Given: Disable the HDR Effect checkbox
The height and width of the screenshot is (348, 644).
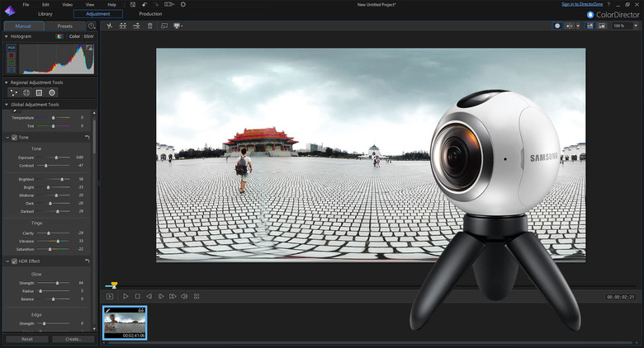Looking at the screenshot, I should tap(14, 261).
